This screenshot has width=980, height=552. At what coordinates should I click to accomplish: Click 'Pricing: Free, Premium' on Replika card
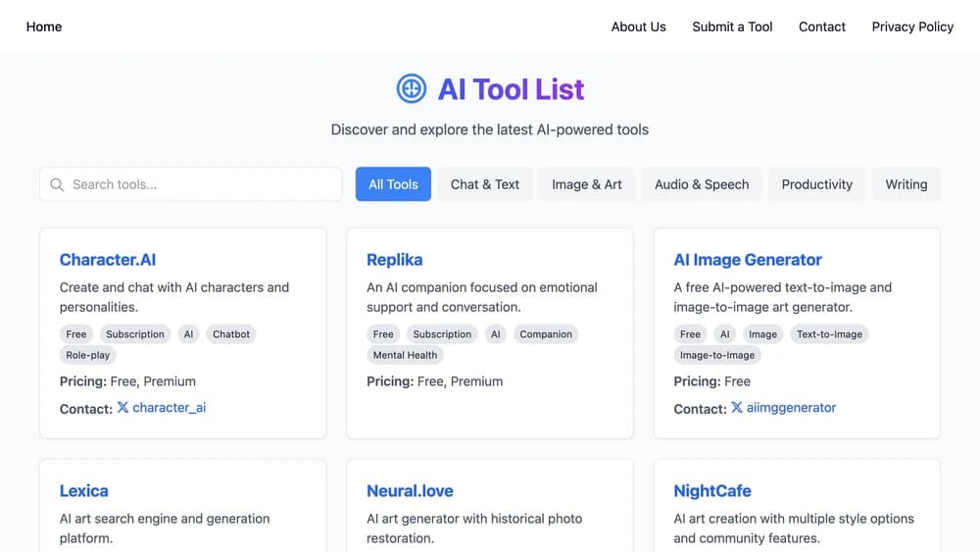434,381
